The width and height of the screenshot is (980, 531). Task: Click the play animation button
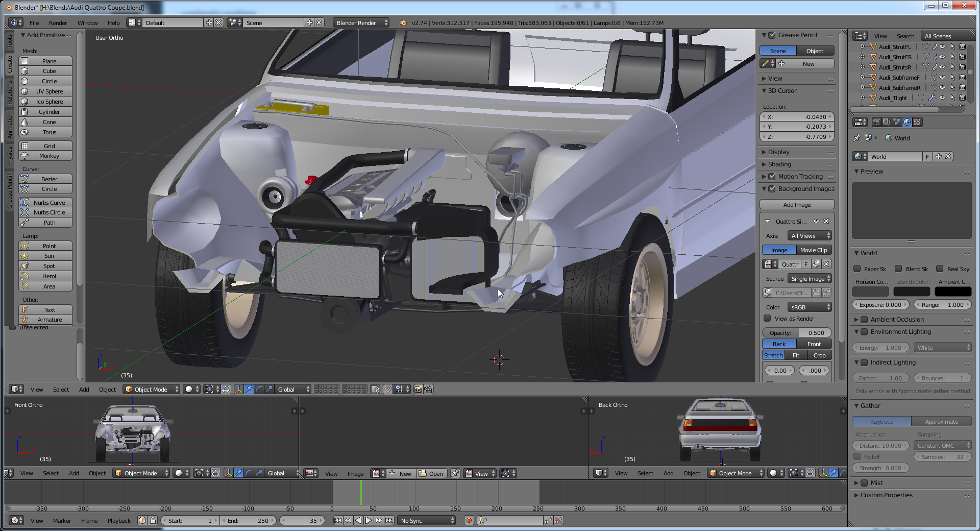tap(368, 520)
